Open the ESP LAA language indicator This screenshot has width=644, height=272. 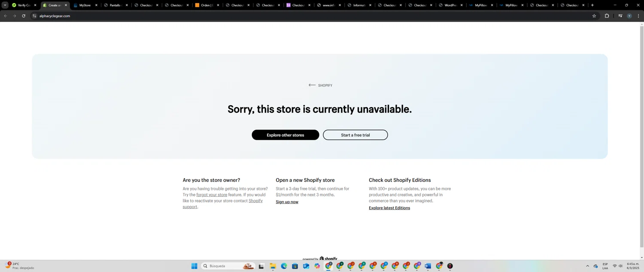(x=605, y=266)
